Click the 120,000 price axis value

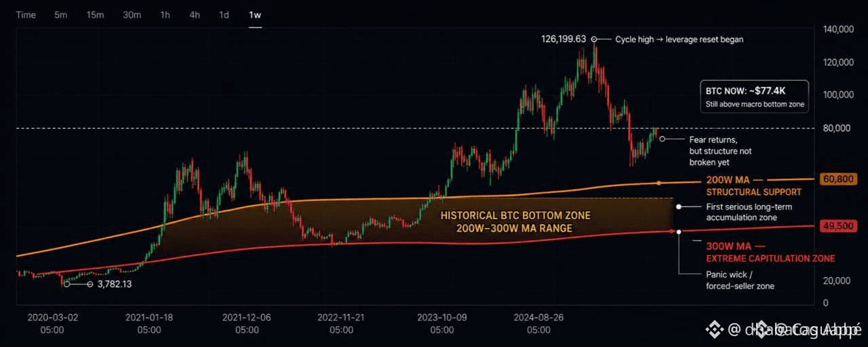(x=839, y=62)
